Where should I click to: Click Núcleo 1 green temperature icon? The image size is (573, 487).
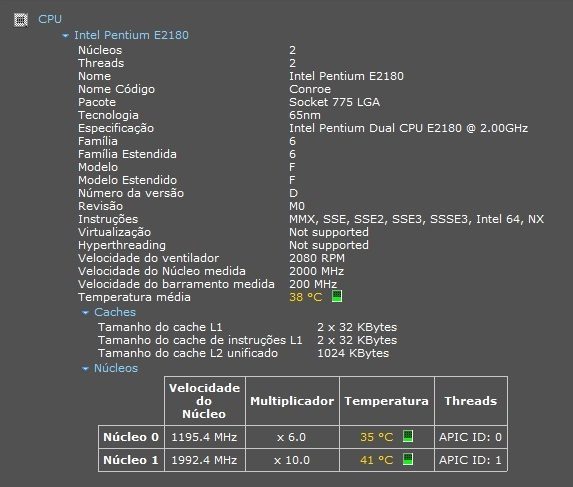point(408,459)
